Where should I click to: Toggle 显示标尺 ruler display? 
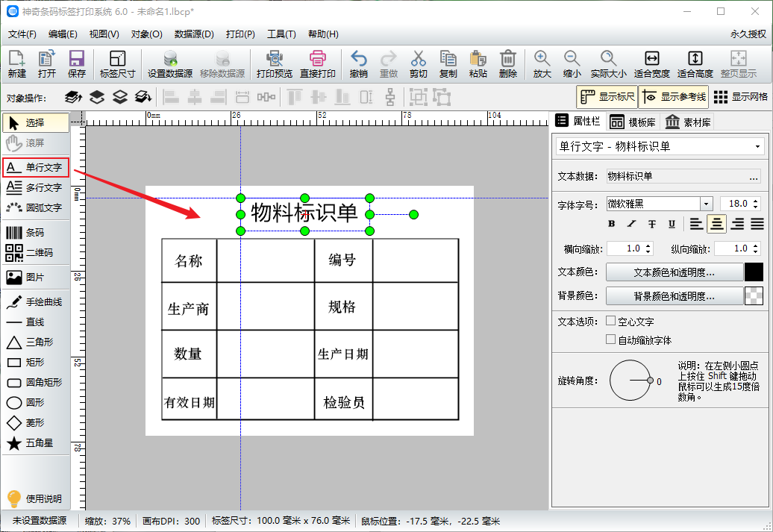(607, 97)
